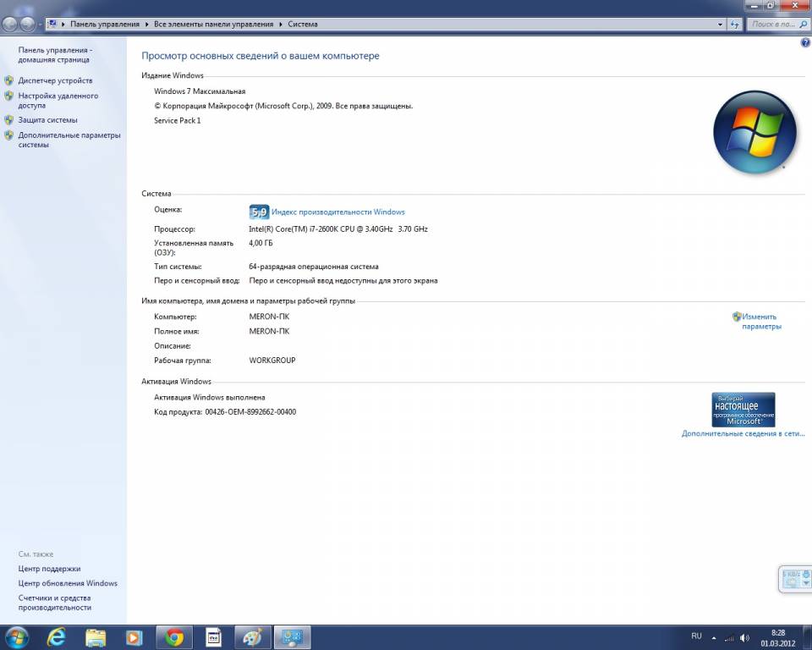Show hidden tray icons arrow

(714, 637)
